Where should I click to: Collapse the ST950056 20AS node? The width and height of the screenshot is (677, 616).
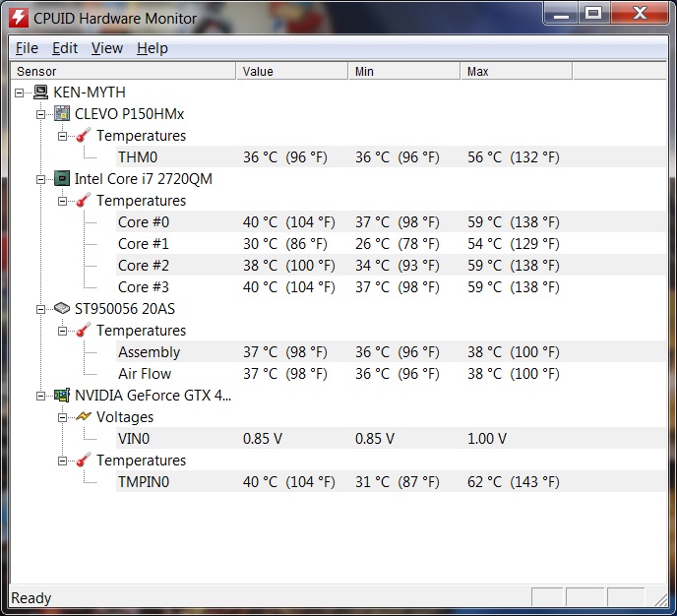tap(40, 309)
